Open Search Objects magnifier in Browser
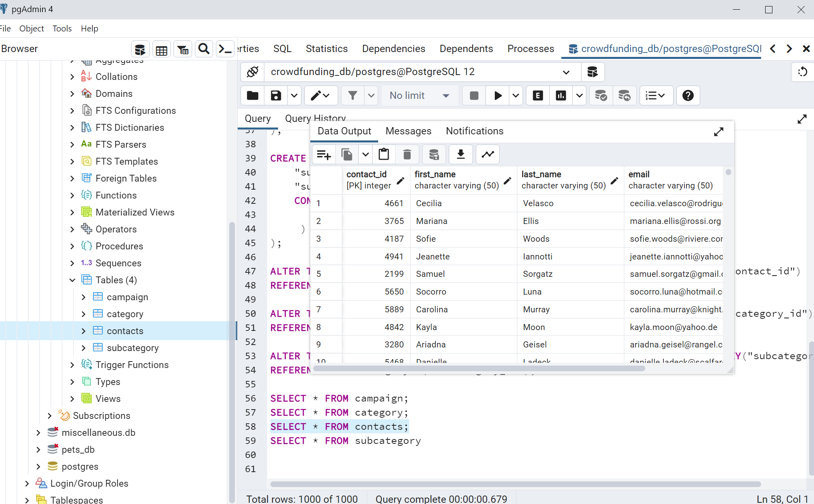 [204, 49]
